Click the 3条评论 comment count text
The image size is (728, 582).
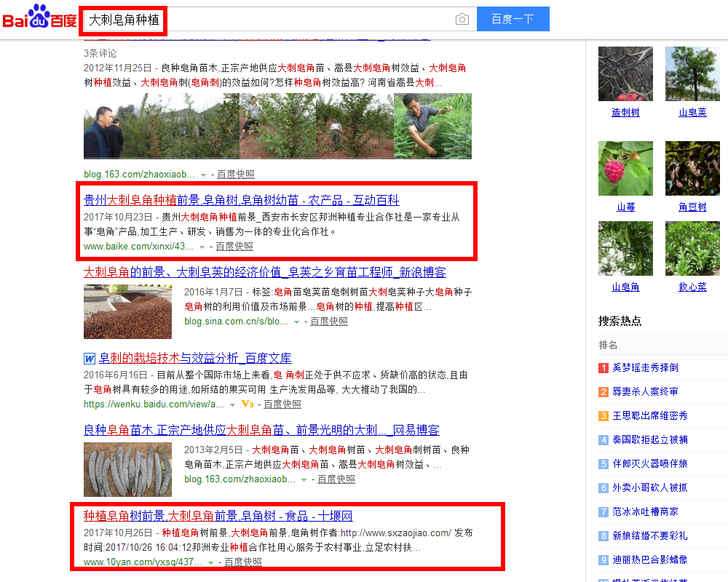pyautogui.click(x=100, y=53)
